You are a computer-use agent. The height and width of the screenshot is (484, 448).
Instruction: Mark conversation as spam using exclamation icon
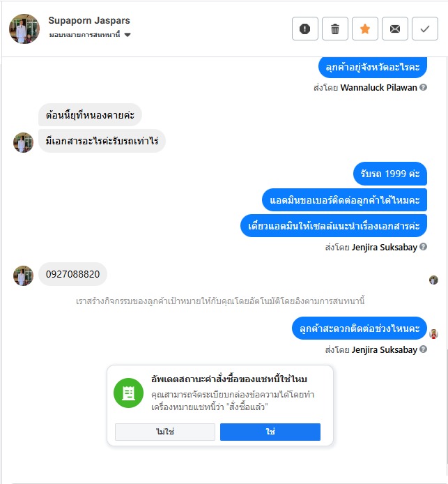[x=304, y=29]
